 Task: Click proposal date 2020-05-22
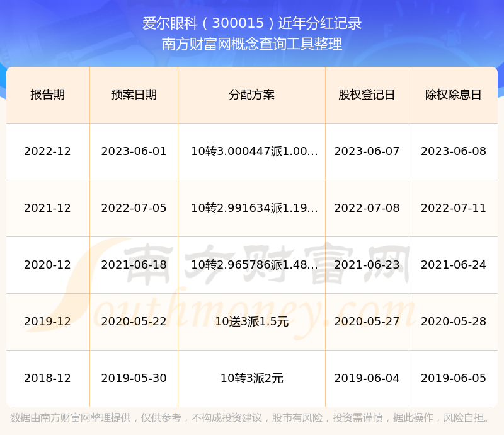tap(134, 322)
